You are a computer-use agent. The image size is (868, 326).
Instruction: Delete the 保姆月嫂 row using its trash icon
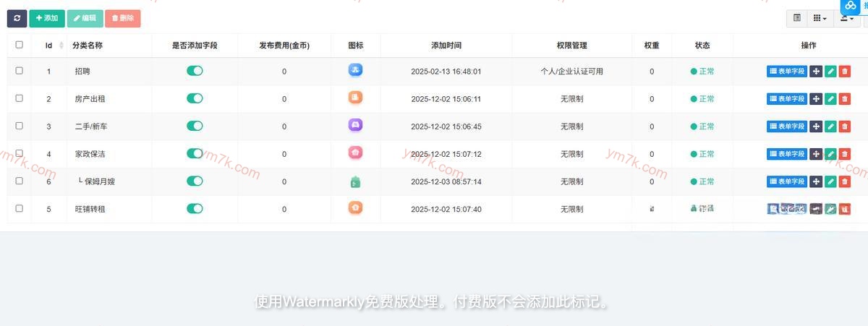[844, 181]
